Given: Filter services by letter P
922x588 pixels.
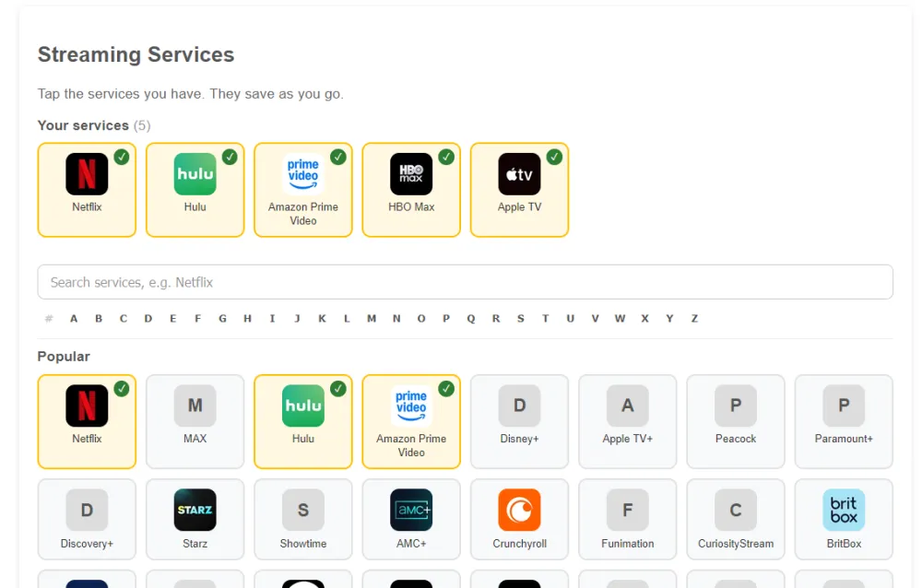Looking at the screenshot, I should 446,318.
